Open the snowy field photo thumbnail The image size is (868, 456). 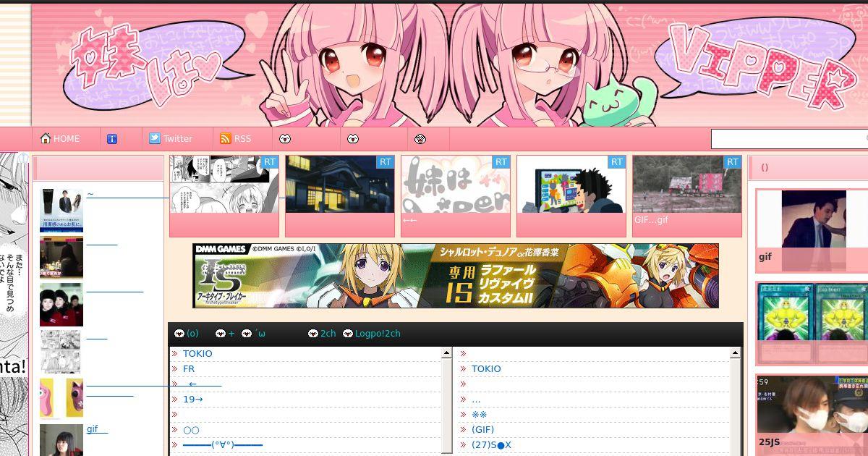click(687, 185)
